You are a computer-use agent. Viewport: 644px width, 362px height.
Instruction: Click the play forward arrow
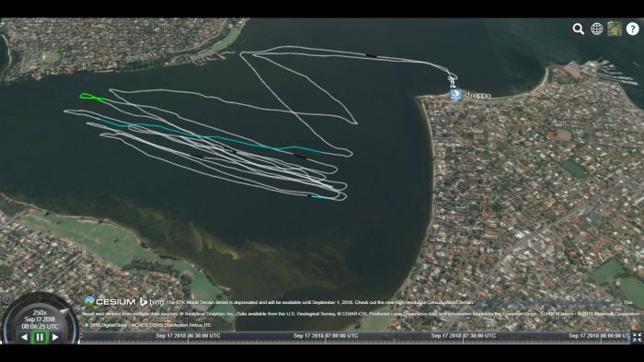coord(55,337)
